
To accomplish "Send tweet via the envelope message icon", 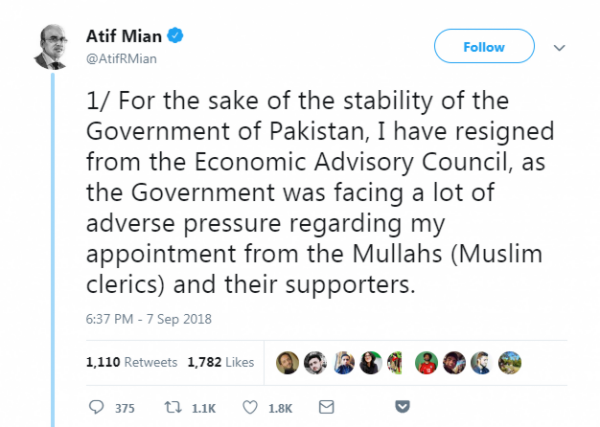I will tap(325, 407).
